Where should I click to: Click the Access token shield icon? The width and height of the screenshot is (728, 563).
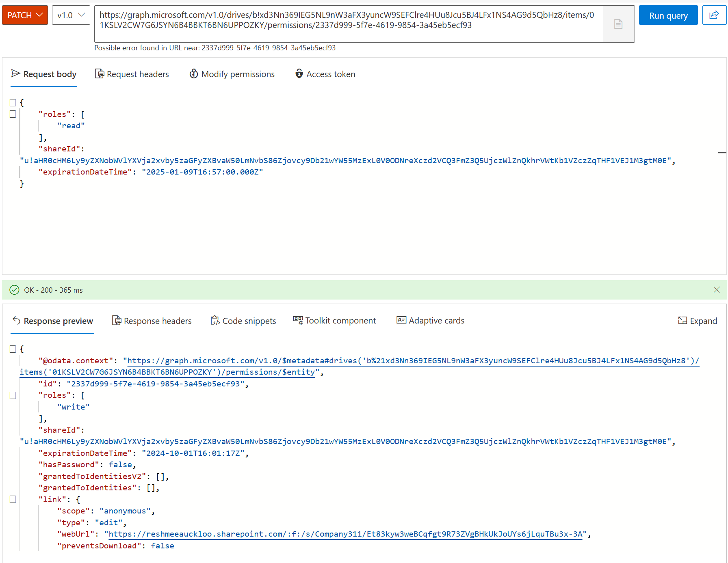coord(299,74)
